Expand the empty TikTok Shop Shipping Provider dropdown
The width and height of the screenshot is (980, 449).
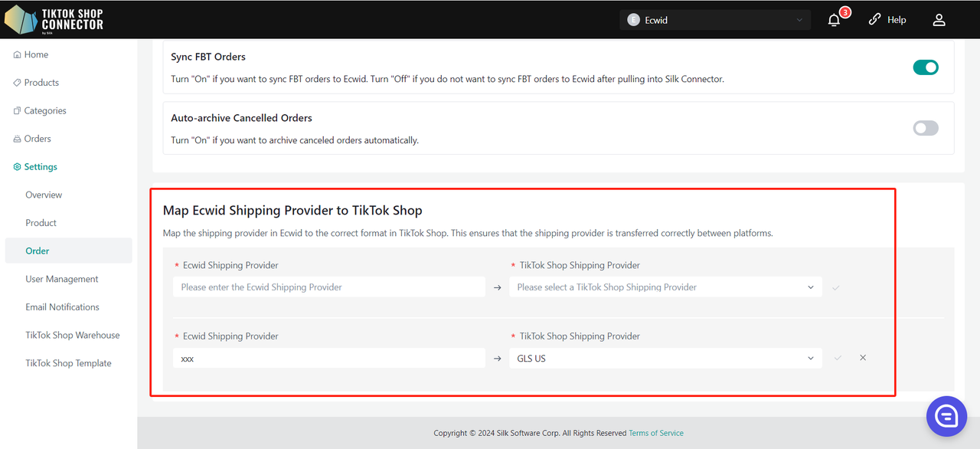(665, 287)
